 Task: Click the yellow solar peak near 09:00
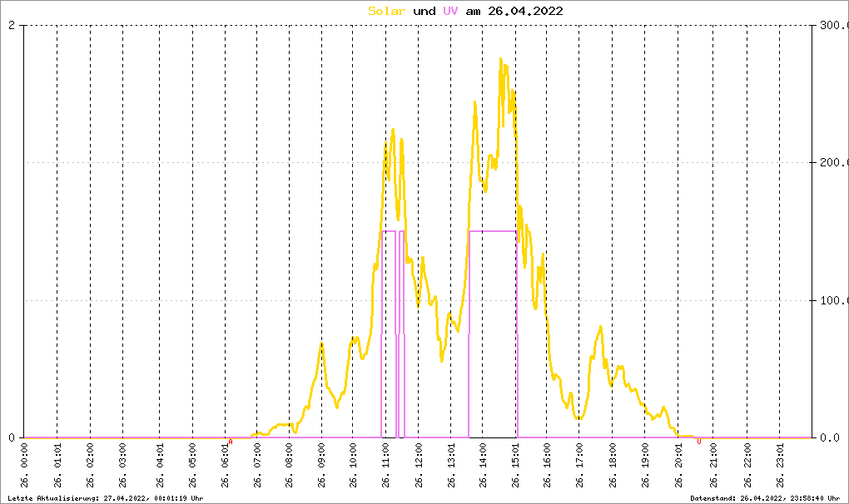(321, 343)
